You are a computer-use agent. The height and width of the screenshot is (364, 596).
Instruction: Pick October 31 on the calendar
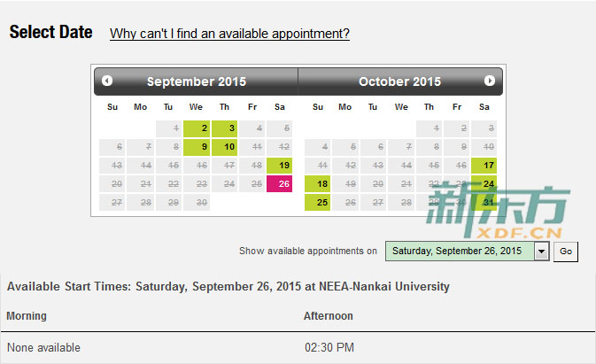tap(484, 203)
